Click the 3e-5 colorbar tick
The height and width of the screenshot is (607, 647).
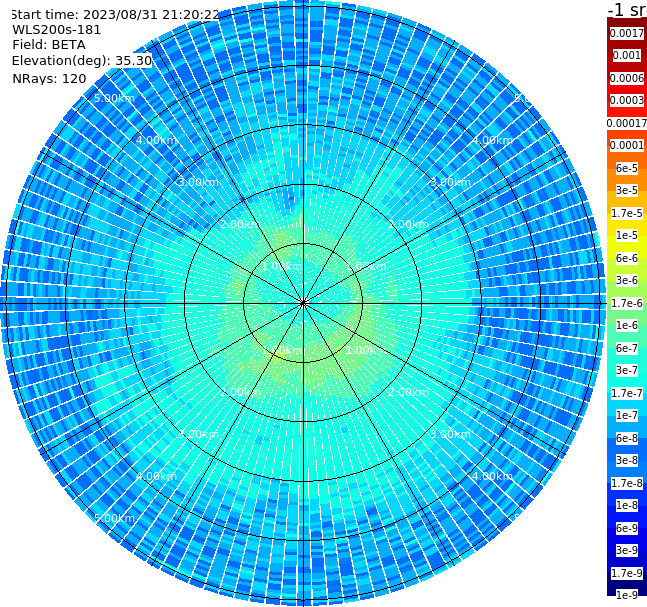pyautogui.click(x=627, y=190)
